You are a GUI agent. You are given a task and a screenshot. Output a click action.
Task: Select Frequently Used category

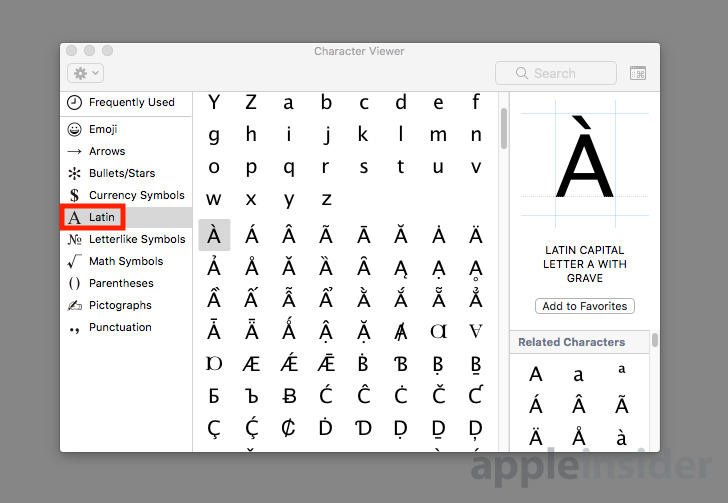(x=126, y=102)
